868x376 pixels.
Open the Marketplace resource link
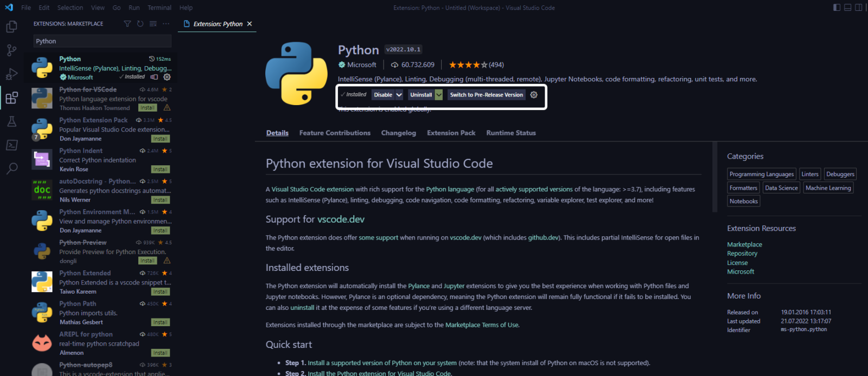click(744, 244)
